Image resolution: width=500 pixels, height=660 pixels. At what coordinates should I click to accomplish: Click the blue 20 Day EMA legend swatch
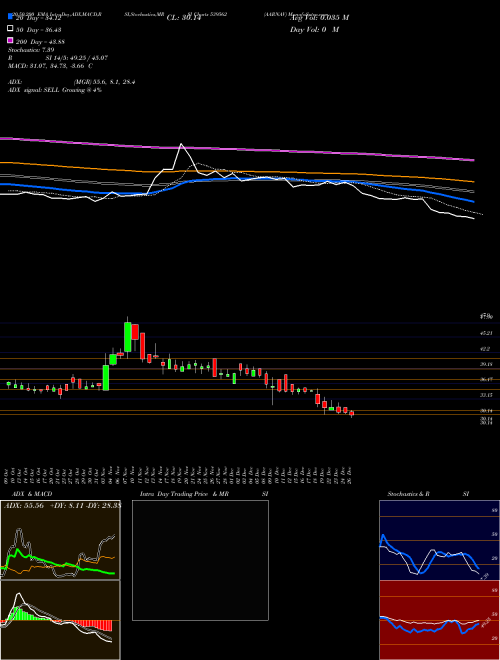(x=11, y=17)
